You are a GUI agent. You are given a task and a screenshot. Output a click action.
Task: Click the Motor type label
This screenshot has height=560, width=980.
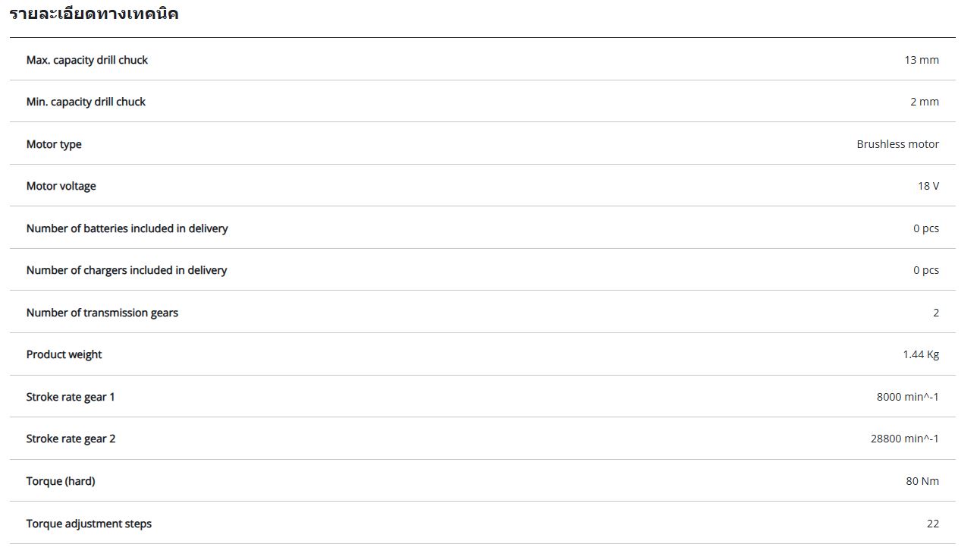tap(54, 144)
